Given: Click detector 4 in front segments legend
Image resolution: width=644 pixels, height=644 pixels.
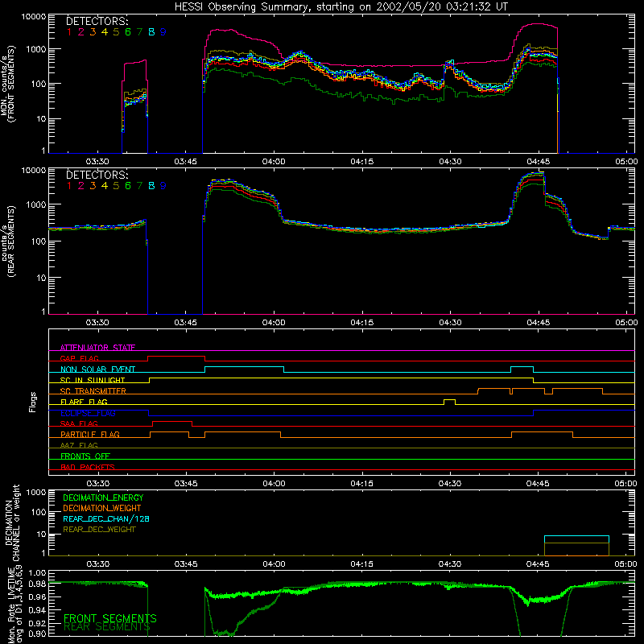Looking at the screenshot, I should pos(105,32).
